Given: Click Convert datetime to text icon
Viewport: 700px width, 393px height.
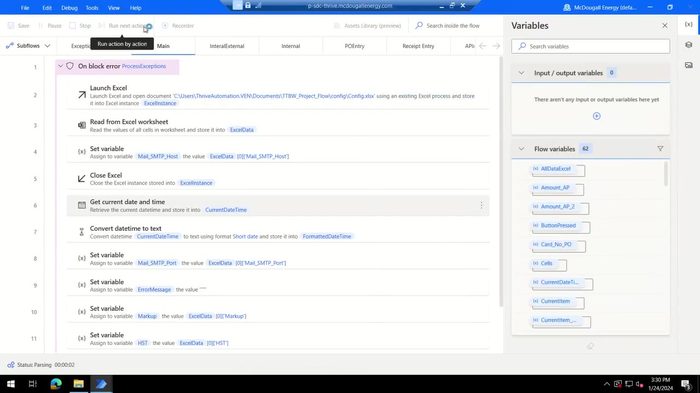Looking at the screenshot, I should click(x=82, y=232).
